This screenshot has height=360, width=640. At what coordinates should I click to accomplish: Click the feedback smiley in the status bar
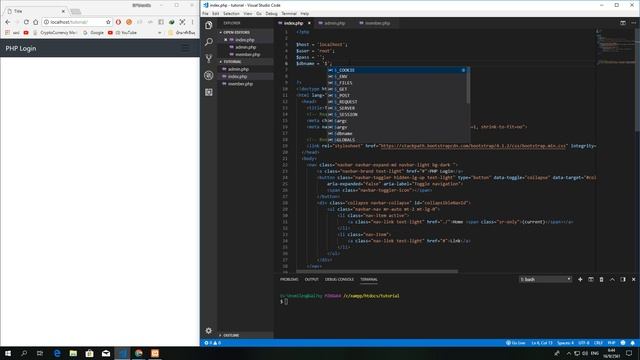[x=623, y=343]
